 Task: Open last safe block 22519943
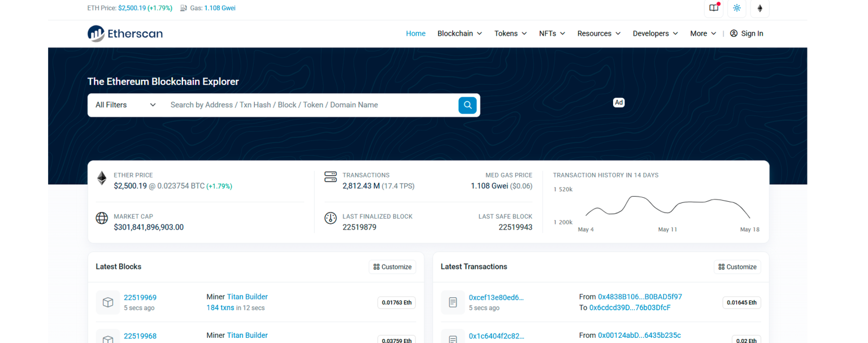(x=515, y=227)
